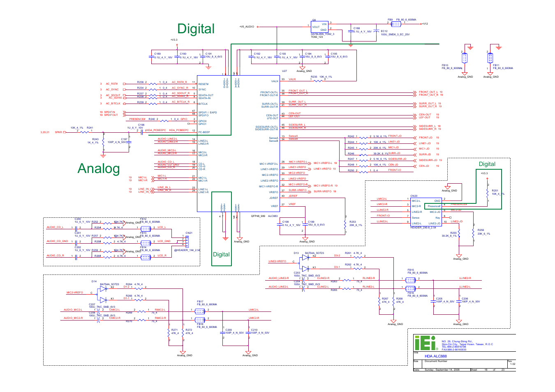Select the FB9 ferrite bead symbol
Viewport: 555px width, 392px height.
(396, 24)
